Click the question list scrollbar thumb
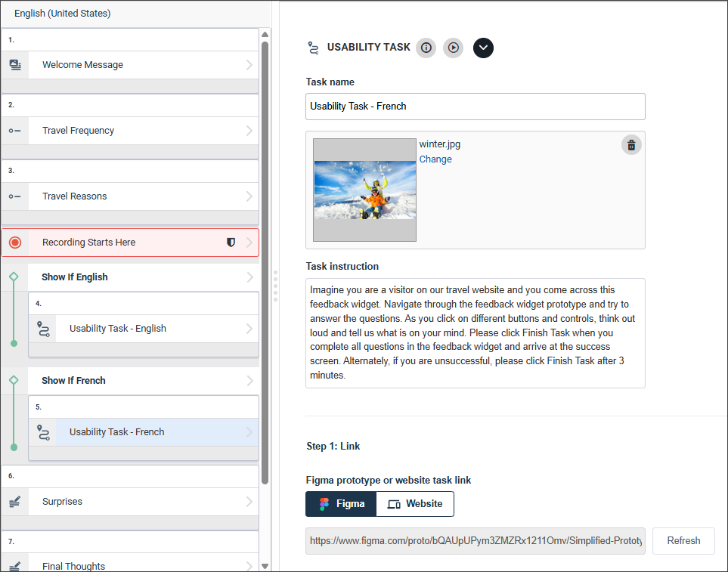The height and width of the screenshot is (572, 728). tap(265, 263)
